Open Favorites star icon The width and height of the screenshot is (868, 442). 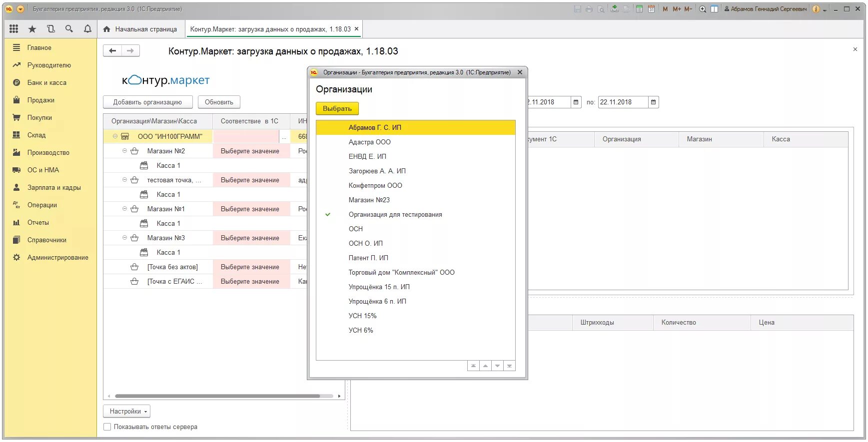tap(32, 29)
